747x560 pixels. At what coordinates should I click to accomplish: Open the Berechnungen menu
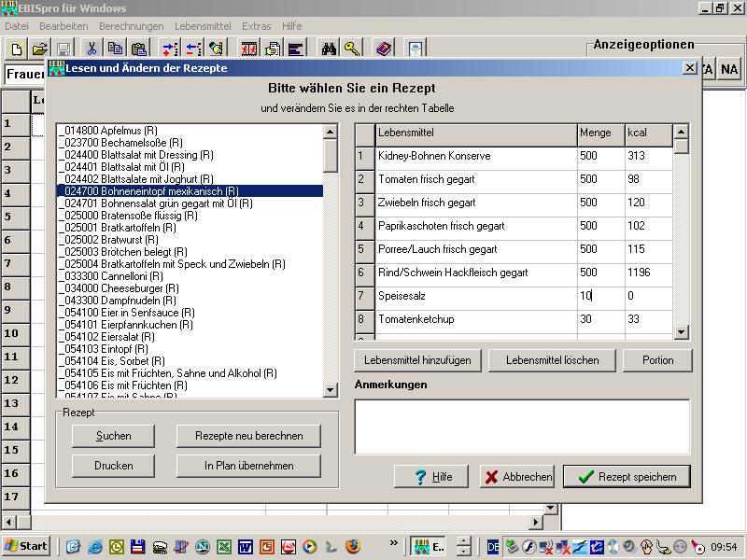coord(131,26)
